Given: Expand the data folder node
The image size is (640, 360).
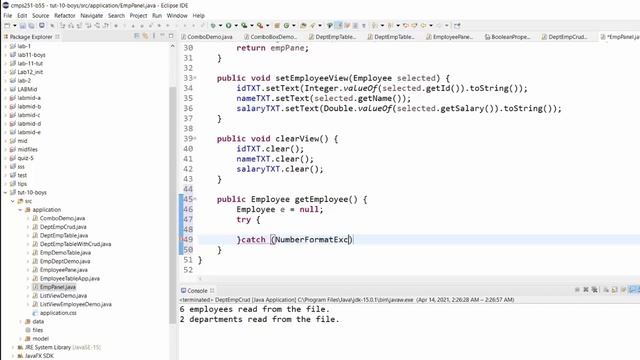Looking at the screenshot, I should coord(20,321).
